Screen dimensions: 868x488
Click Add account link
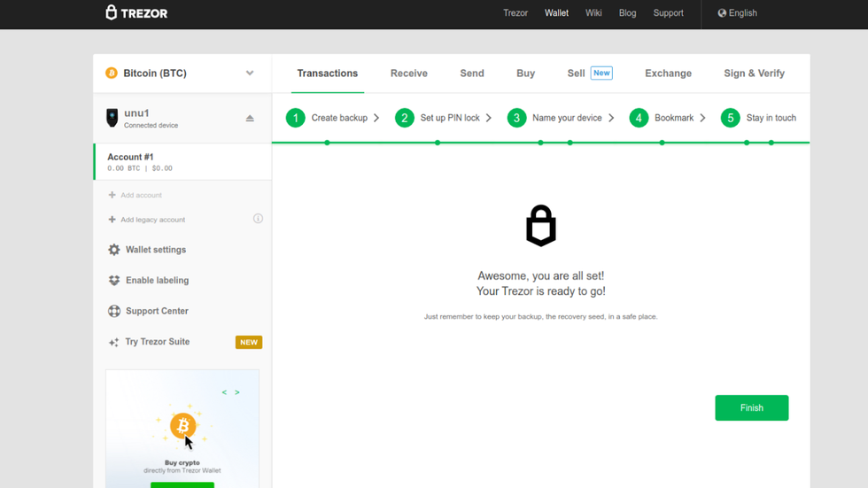click(141, 195)
